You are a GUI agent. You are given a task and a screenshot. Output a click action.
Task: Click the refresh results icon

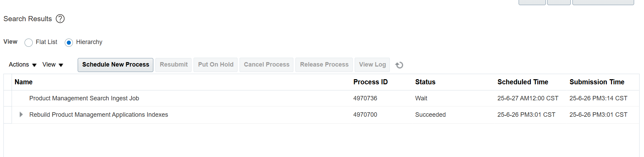tap(399, 65)
